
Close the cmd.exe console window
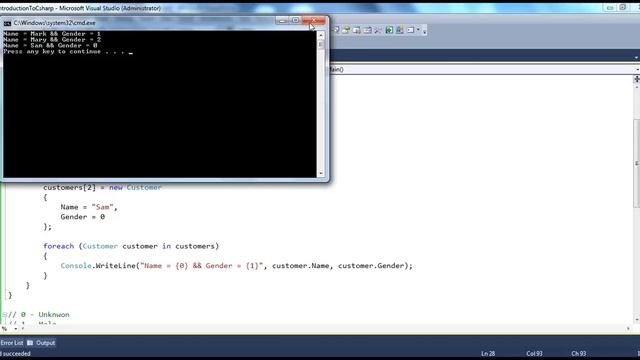tap(314, 20)
